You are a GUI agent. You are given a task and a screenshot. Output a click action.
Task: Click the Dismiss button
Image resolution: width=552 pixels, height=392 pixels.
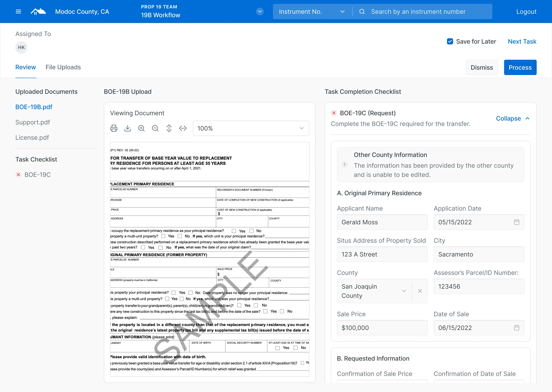[481, 67]
